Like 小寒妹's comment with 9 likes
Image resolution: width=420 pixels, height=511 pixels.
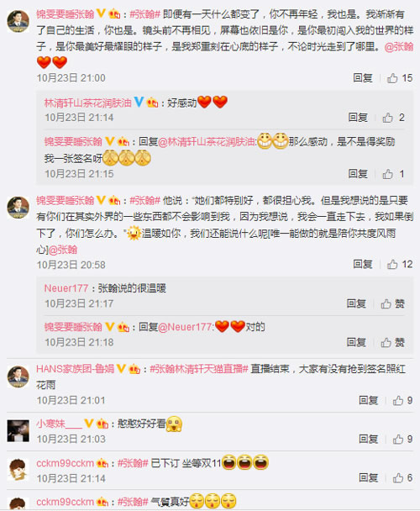coord(402,439)
